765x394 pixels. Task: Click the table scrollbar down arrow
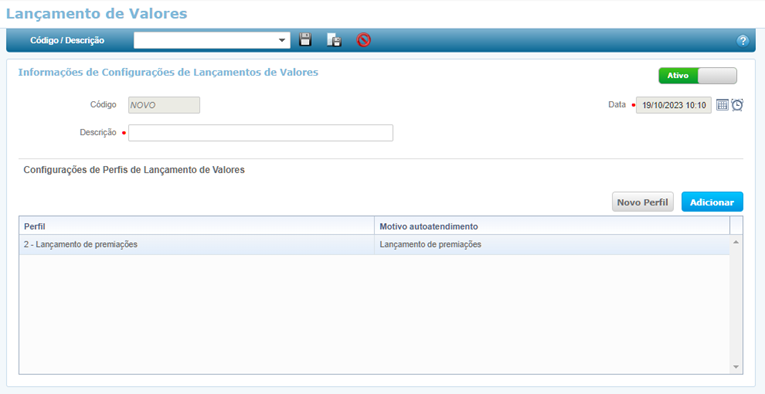click(x=736, y=367)
